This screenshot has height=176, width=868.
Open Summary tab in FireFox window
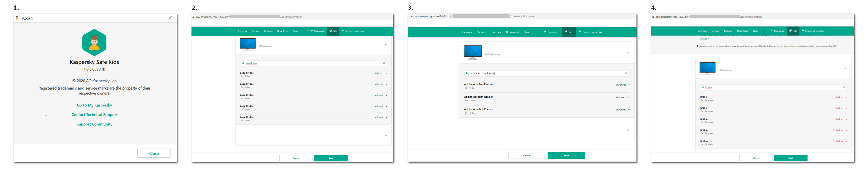pyautogui.click(x=702, y=31)
